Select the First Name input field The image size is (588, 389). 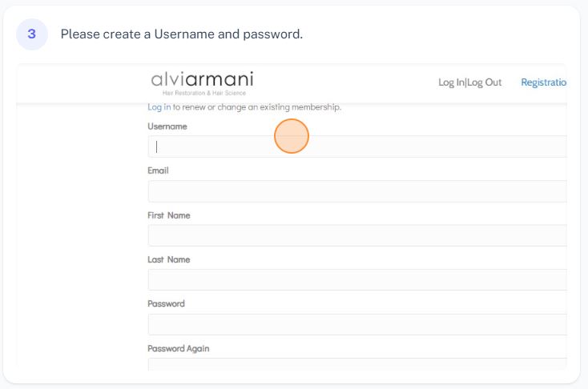click(356, 235)
